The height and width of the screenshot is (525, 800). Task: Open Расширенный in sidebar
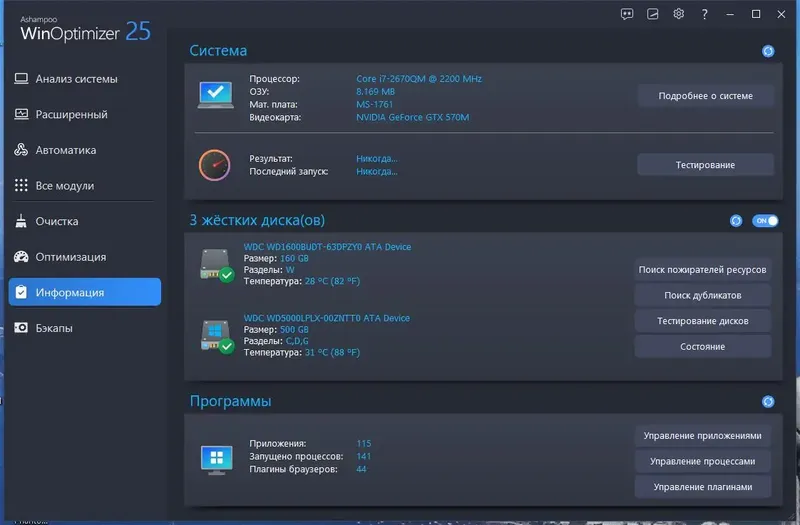[84, 114]
